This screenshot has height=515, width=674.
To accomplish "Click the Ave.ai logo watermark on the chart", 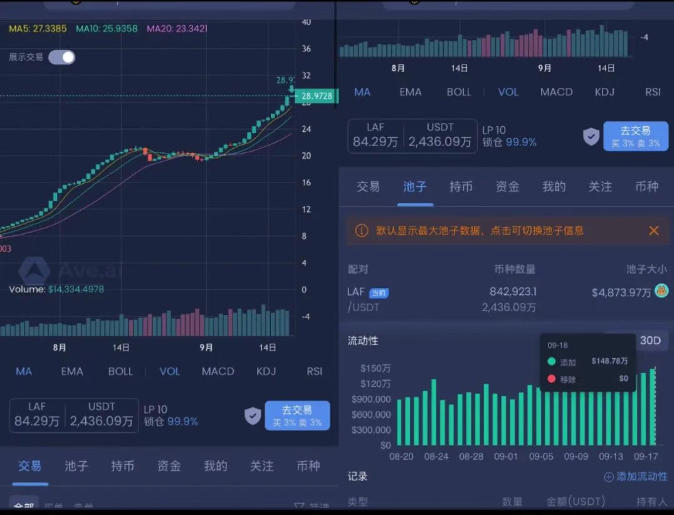I will tap(36, 270).
